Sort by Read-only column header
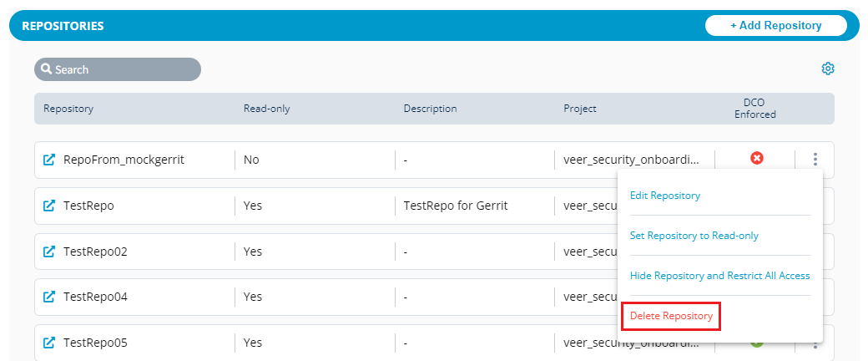868x361 pixels. tap(266, 109)
